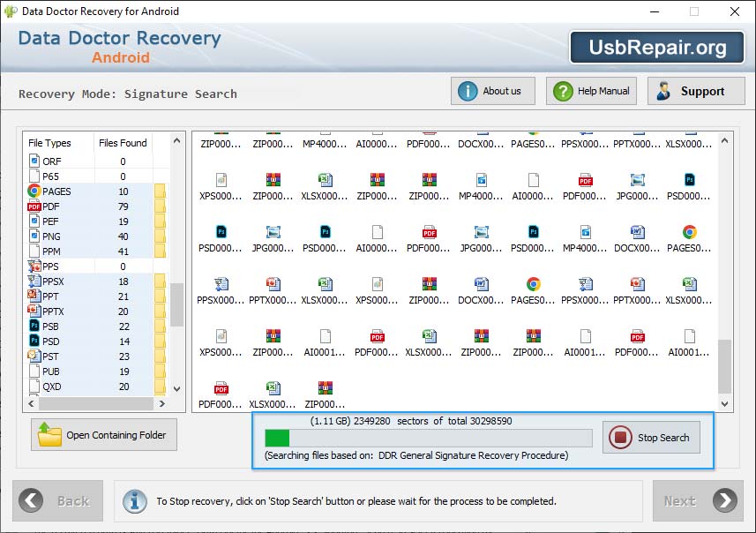
Task: Click the '2349280 sectors of total 30298590' text
Action: (x=433, y=421)
